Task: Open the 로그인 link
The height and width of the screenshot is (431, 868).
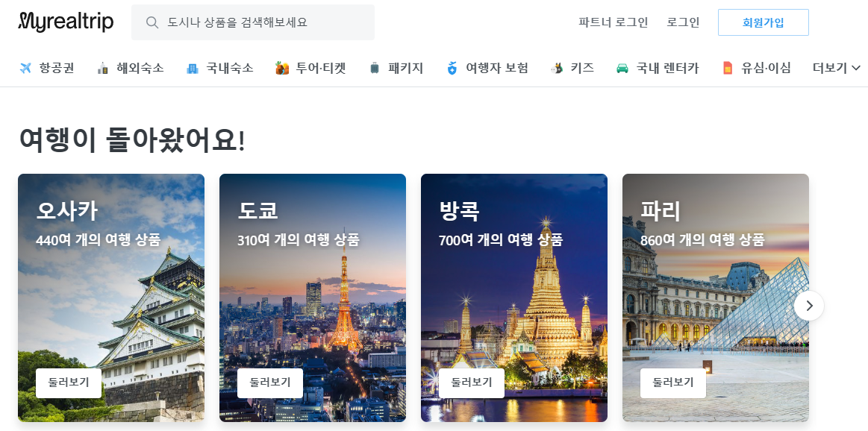Action: click(683, 22)
